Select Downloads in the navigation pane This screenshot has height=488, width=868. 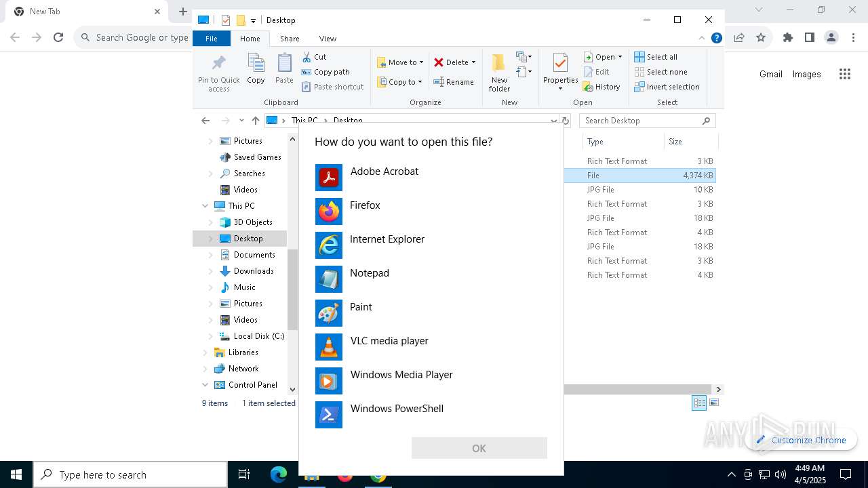[x=253, y=271]
